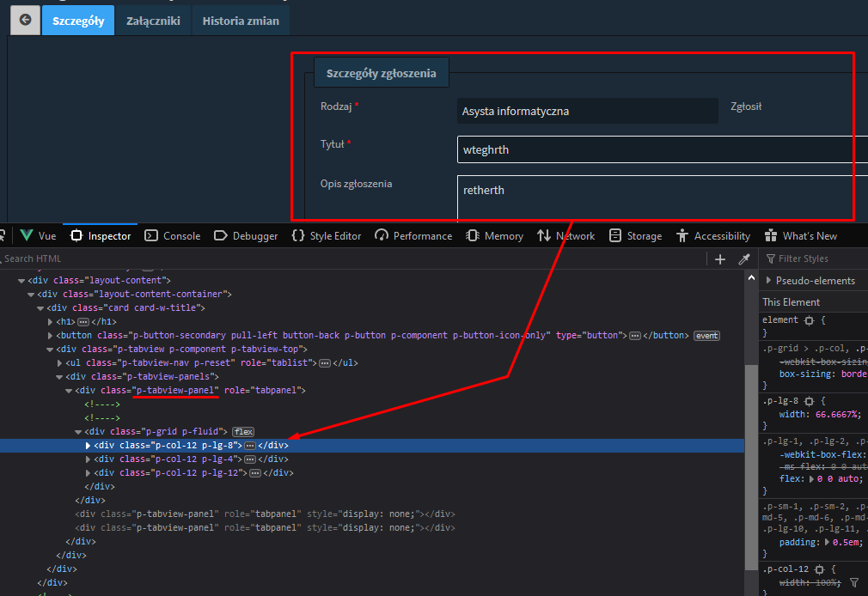Collapse the p-tabview p-component div node
The height and width of the screenshot is (596, 868).
(50, 350)
